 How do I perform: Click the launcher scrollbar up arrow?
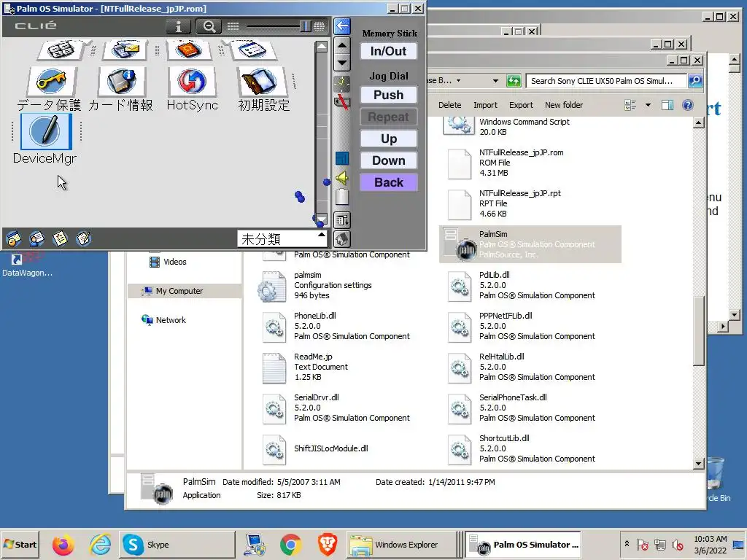pos(322,47)
